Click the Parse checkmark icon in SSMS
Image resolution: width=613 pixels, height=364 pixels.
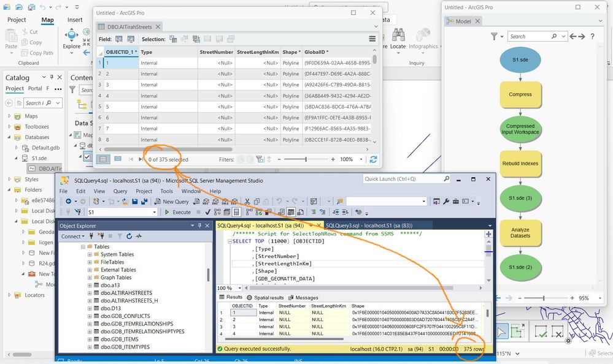(x=208, y=212)
